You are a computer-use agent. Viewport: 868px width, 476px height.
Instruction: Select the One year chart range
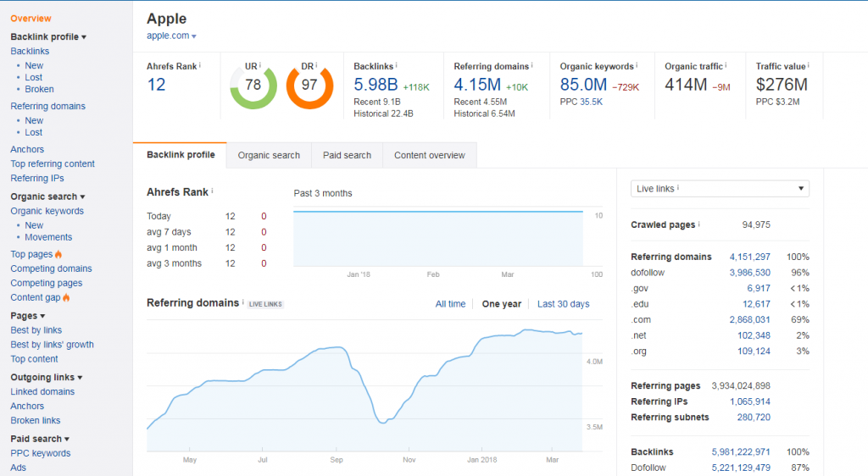coord(502,304)
